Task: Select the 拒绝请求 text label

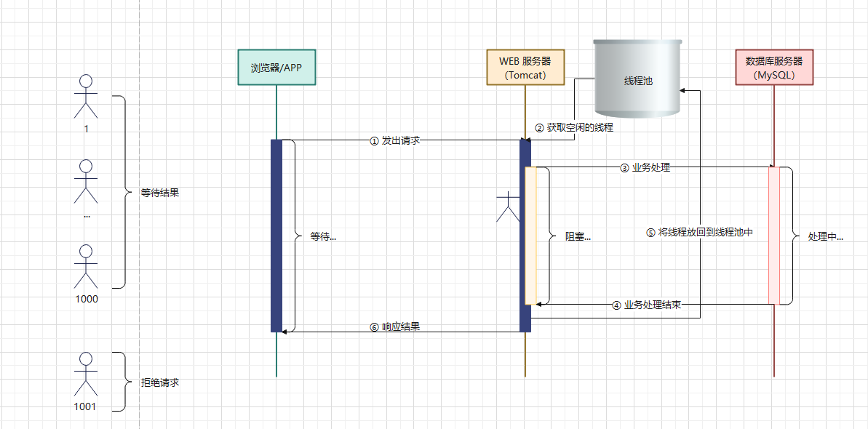Action: pyautogui.click(x=160, y=382)
